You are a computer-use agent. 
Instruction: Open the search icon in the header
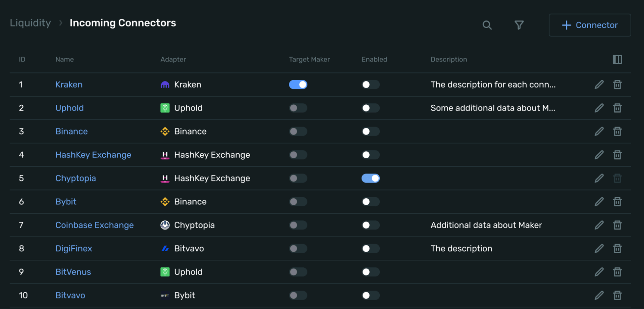click(487, 25)
